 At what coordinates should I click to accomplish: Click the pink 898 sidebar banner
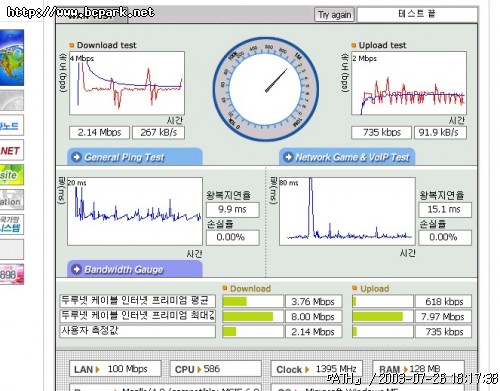click(12, 274)
